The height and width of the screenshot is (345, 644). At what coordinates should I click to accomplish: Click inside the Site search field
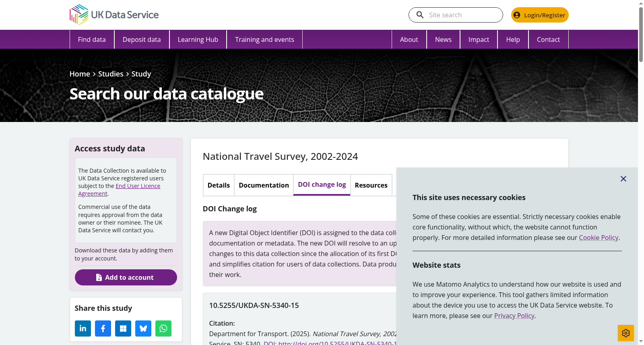pyautogui.click(x=456, y=15)
